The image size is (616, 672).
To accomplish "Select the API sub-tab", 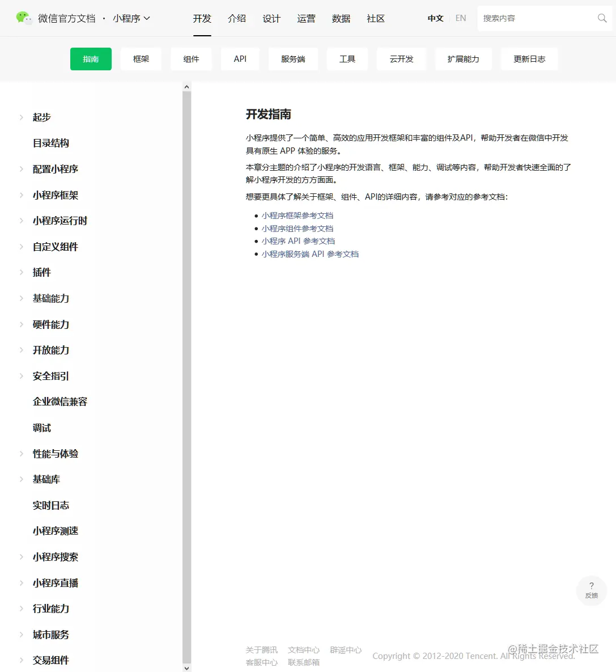I will pos(240,59).
